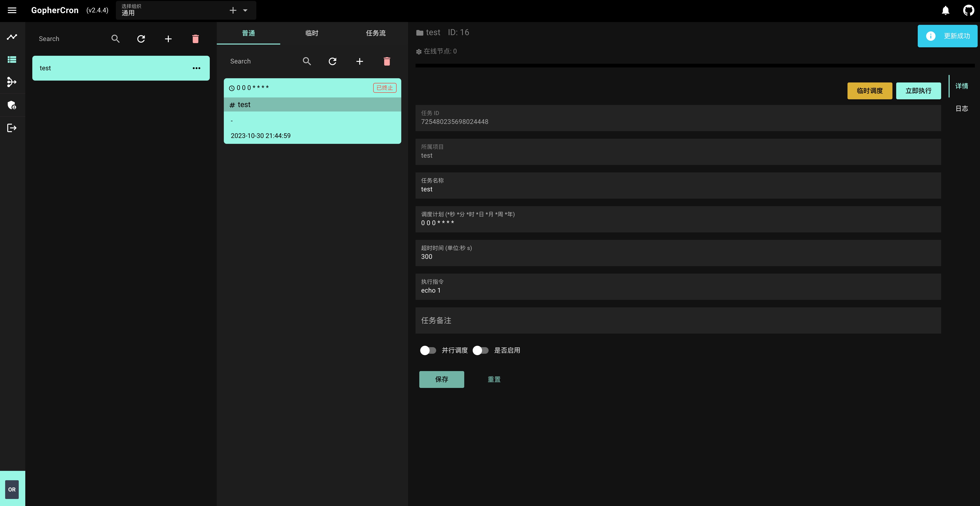Open the workflow sidebar icon
This screenshot has width=980, height=506.
pyautogui.click(x=12, y=82)
